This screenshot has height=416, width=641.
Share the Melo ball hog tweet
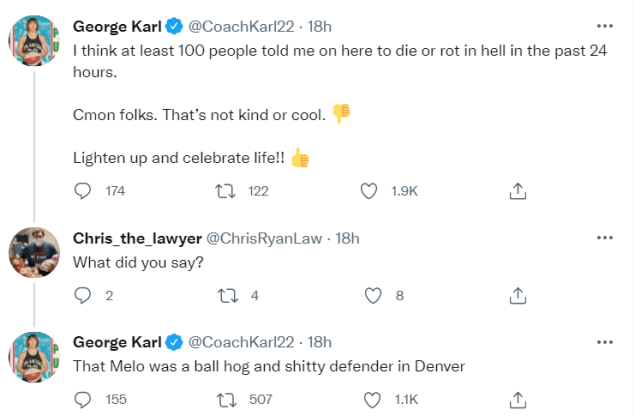tap(518, 399)
